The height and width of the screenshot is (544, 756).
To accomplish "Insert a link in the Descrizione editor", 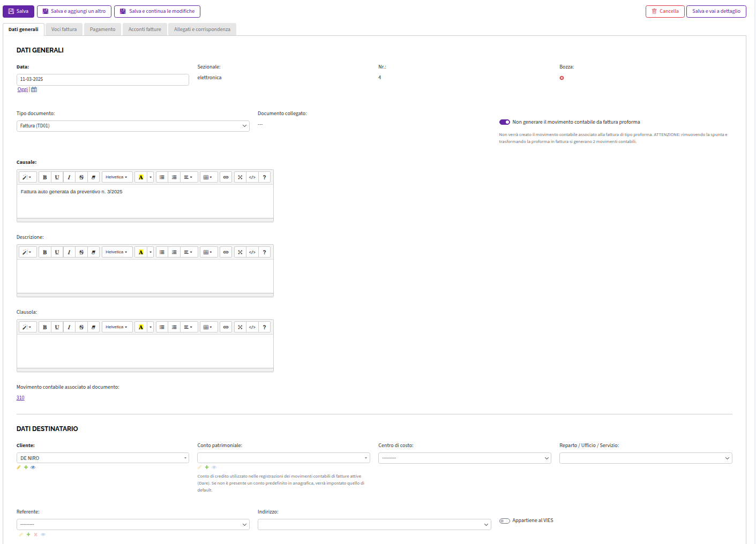I will pyautogui.click(x=226, y=252).
